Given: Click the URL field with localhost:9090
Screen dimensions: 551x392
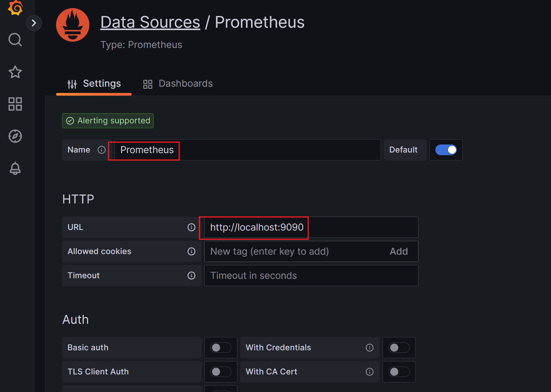Looking at the screenshot, I should point(311,228).
